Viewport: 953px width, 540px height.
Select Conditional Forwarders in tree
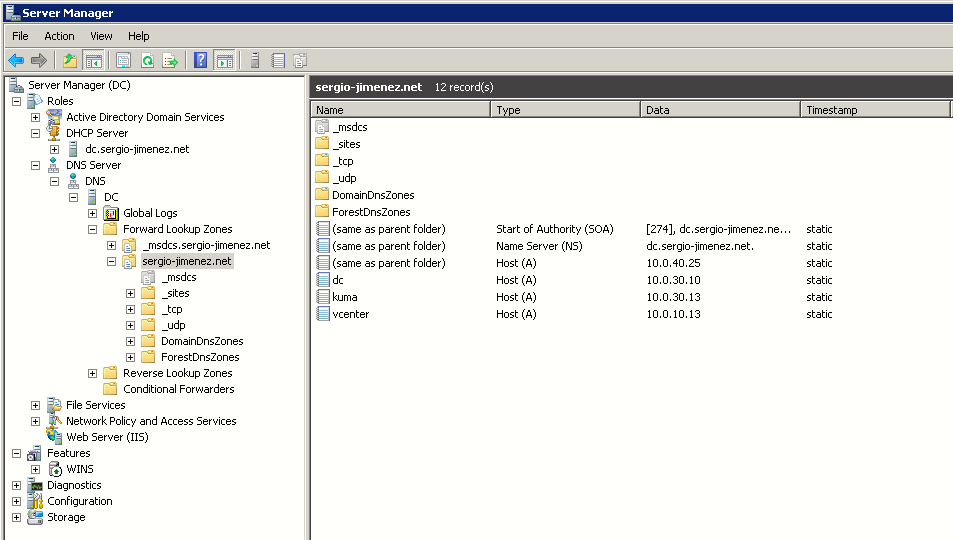click(x=179, y=389)
